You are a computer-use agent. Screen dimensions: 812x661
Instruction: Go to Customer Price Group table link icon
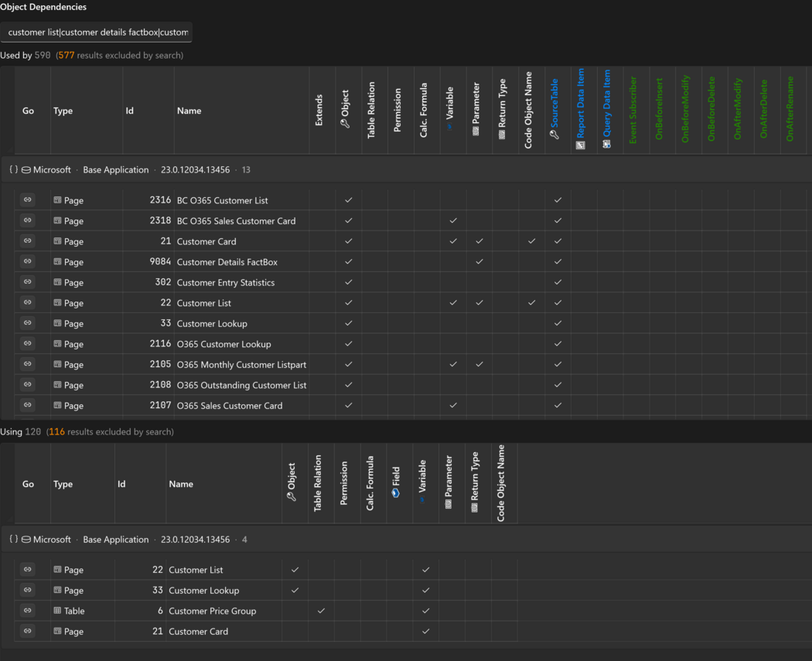click(x=27, y=611)
